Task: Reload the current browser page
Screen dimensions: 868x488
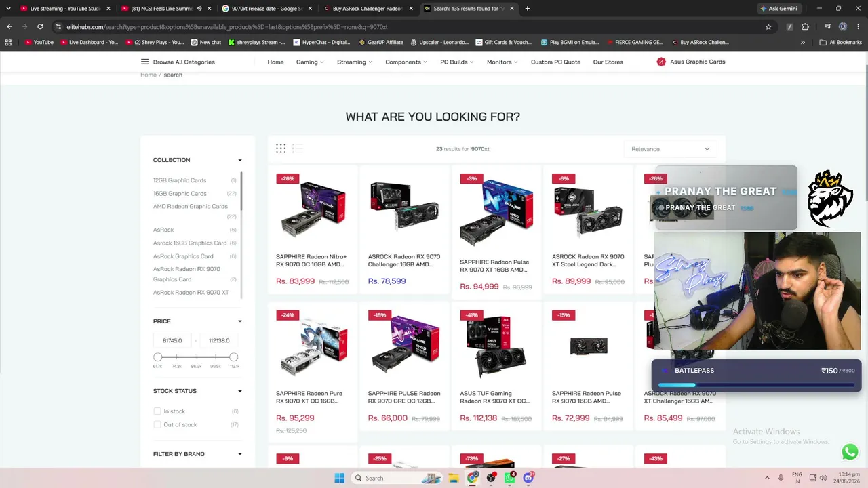Action: coord(40,26)
